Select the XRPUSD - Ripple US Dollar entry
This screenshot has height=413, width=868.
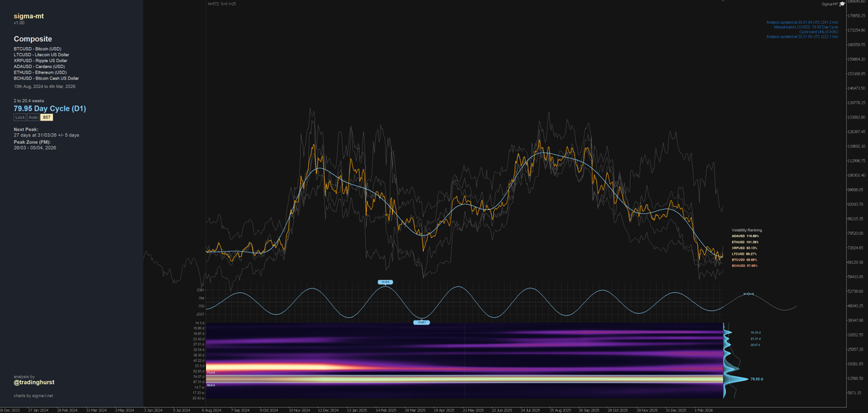(x=41, y=60)
